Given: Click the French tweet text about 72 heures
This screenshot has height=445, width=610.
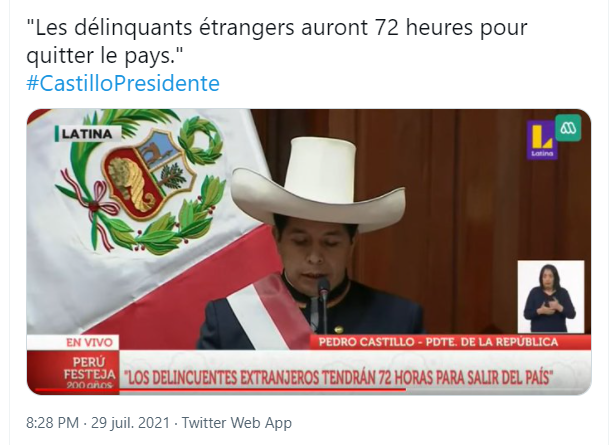Looking at the screenshot, I should pyautogui.click(x=277, y=41).
